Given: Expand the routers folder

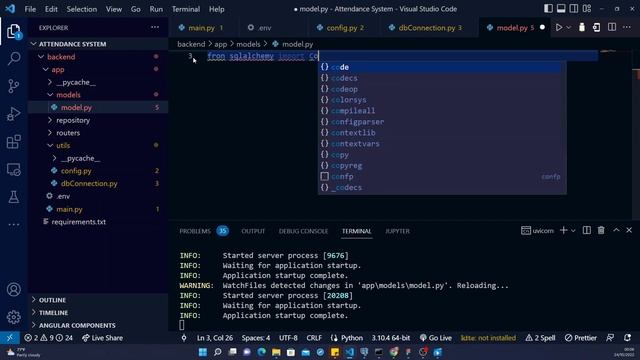Looking at the screenshot, I should tap(68, 133).
